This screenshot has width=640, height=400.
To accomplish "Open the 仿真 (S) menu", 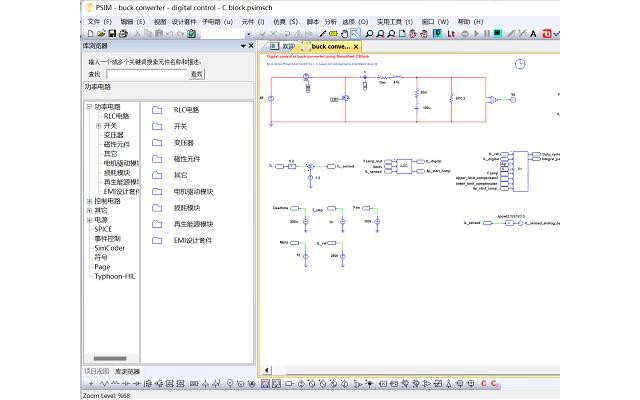I will 285,21.
